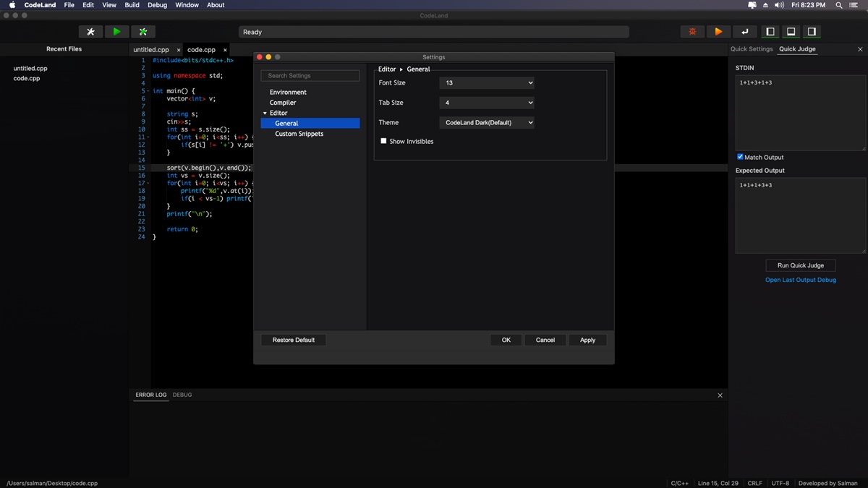The image size is (868, 488).
Task: Close the error log bottom panel
Action: click(x=720, y=395)
